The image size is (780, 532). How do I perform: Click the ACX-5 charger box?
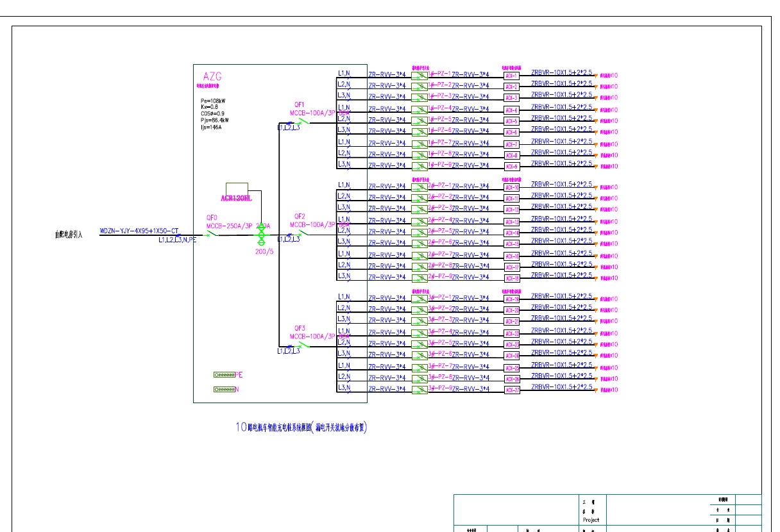point(511,121)
